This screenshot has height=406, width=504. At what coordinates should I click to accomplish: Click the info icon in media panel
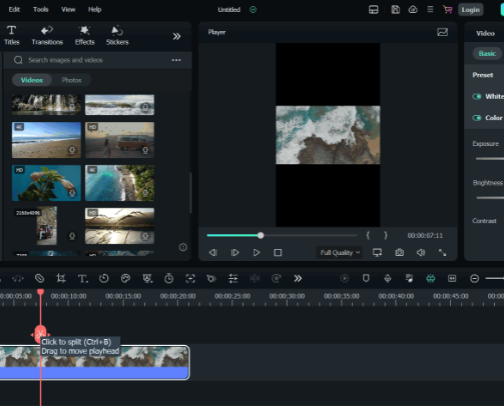[x=183, y=247]
